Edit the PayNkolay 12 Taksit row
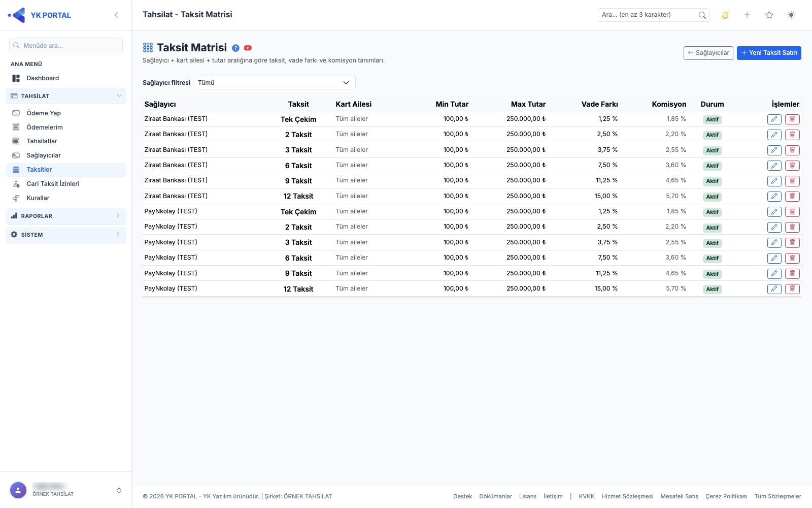Image resolution: width=812 pixels, height=508 pixels. coord(774,289)
